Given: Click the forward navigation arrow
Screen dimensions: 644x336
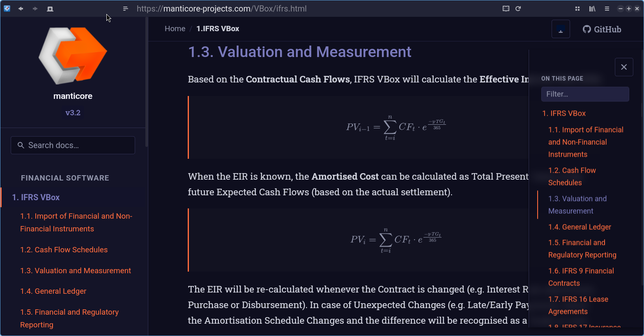Looking at the screenshot, I should coord(35,9).
